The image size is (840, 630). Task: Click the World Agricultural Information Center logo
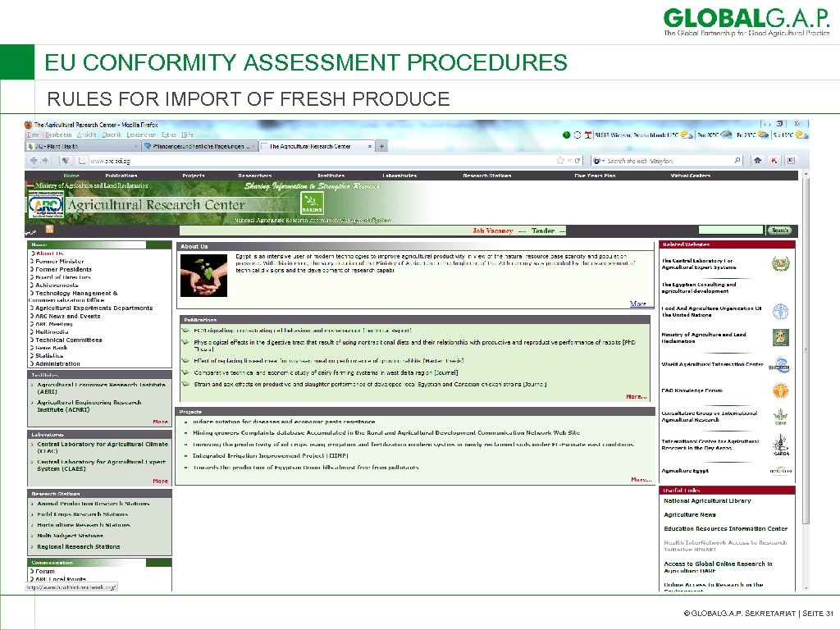pos(781,366)
